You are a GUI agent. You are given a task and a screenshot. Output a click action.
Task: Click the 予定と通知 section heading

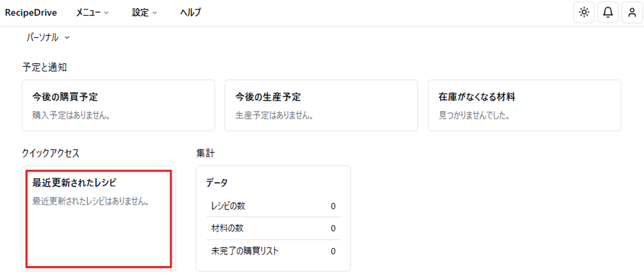pyautogui.click(x=45, y=67)
